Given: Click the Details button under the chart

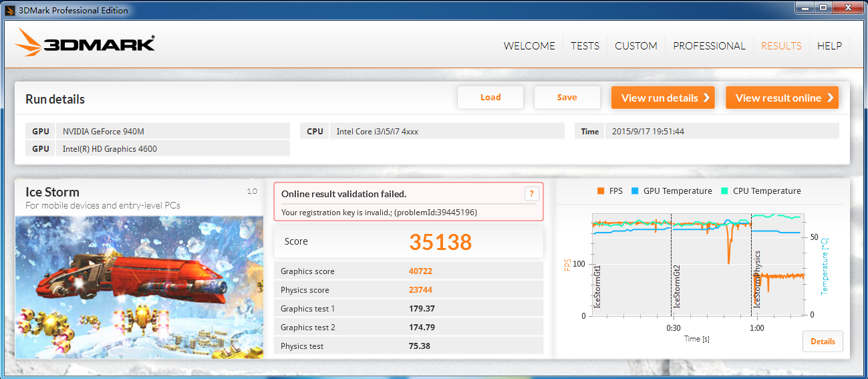Looking at the screenshot, I should (823, 341).
